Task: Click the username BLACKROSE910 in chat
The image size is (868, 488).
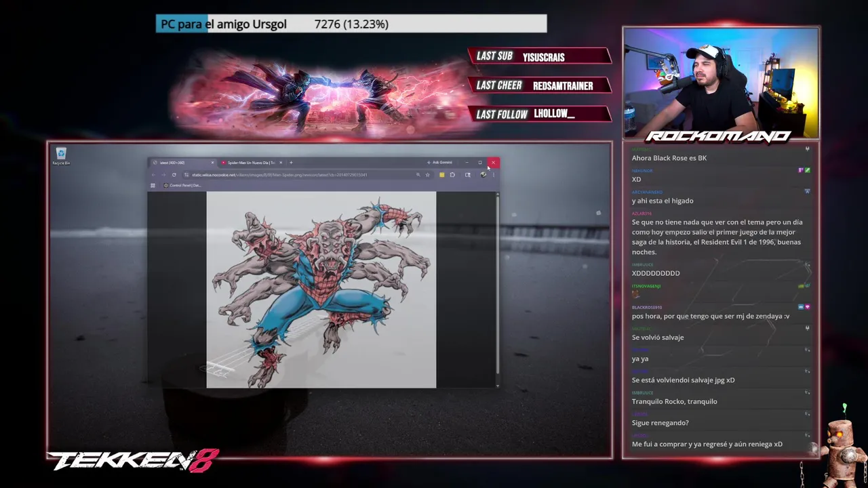Action: click(x=647, y=307)
